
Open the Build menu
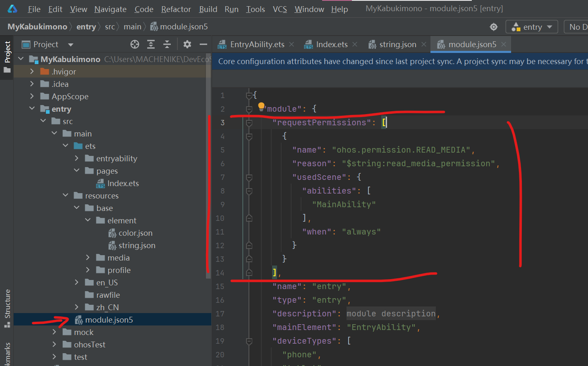208,9
